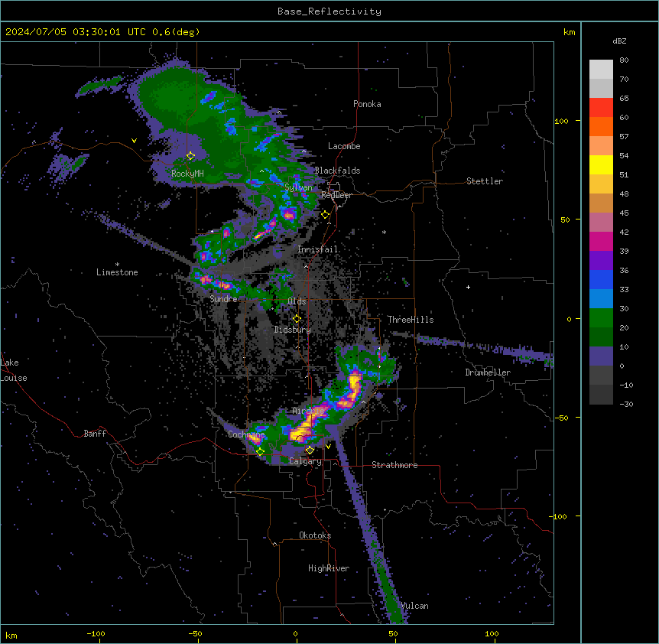Click the -100 tick on the horizontal km axis
Image resolution: width=659 pixels, height=644 pixels.
click(96, 634)
